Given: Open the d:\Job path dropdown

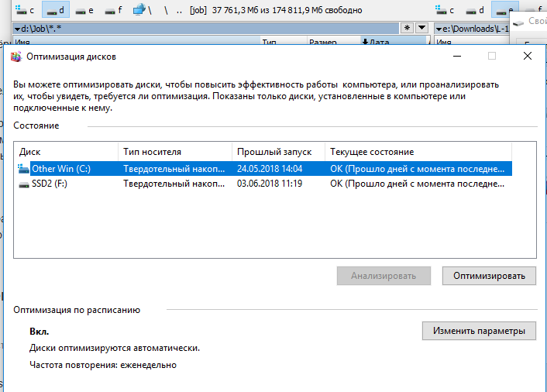Looking at the screenshot, I should [x=18, y=29].
